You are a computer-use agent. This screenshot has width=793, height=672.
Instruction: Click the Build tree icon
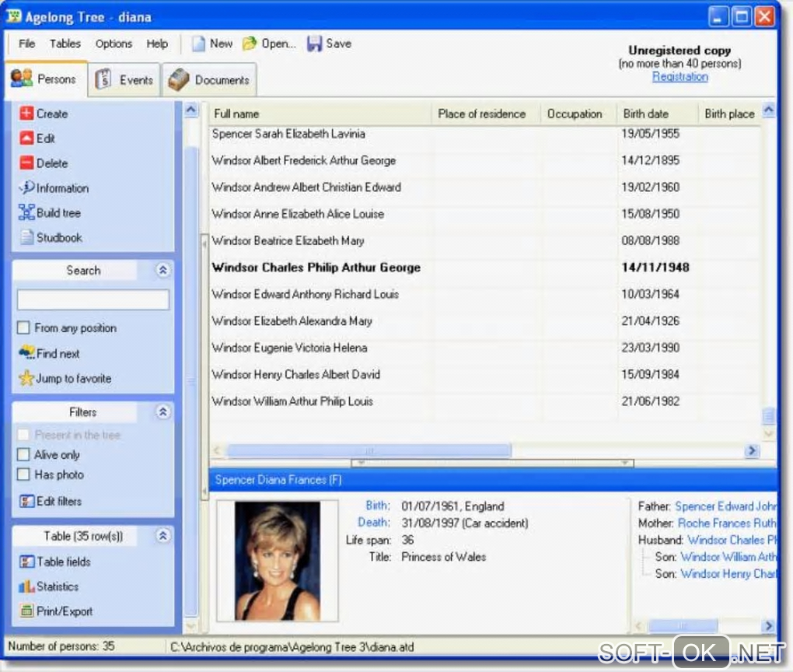point(26,212)
